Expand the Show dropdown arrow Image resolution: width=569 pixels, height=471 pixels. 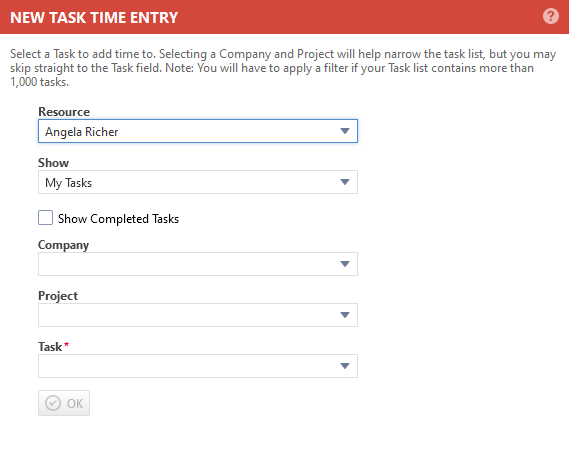(345, 182)
